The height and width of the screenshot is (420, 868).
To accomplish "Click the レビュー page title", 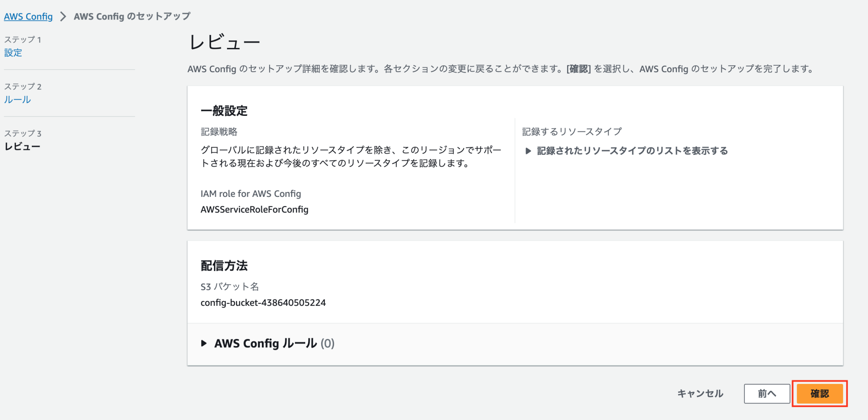I will tap(225, 42).
